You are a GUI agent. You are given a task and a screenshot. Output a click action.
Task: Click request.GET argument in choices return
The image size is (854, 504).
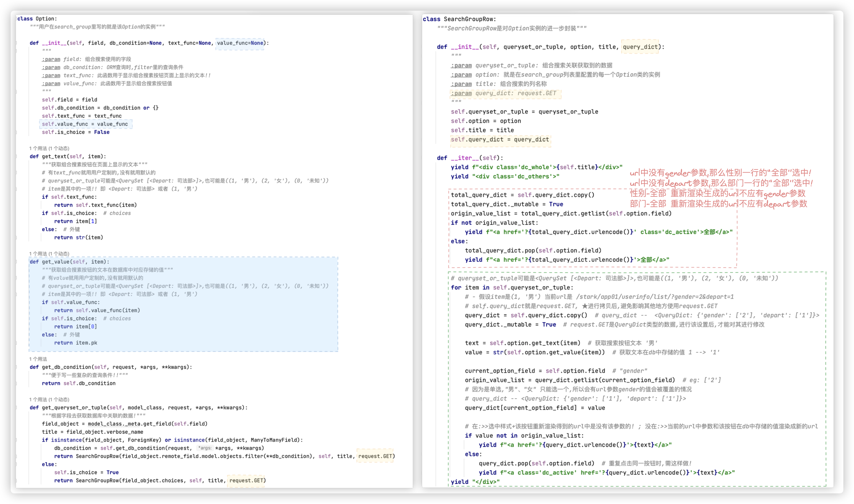coord(246,481)
